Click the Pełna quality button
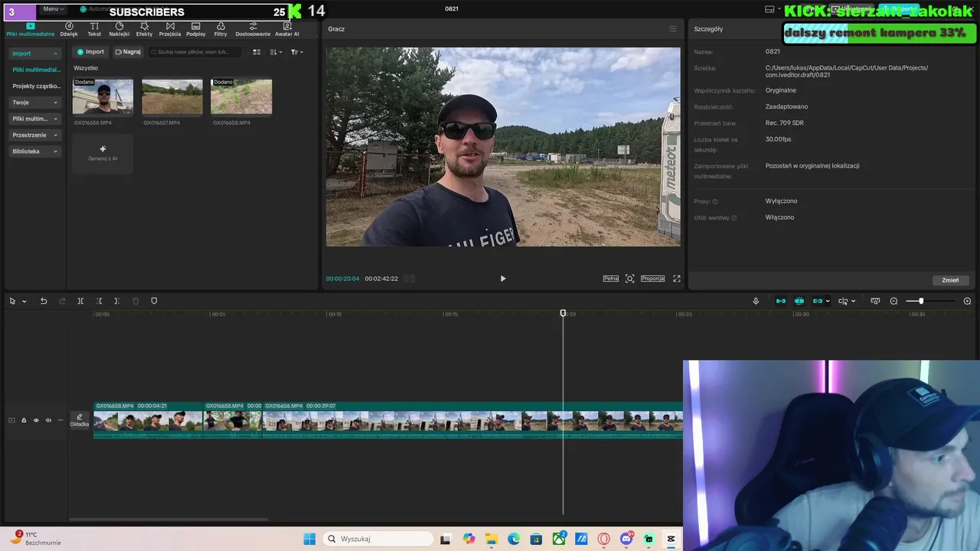The width and height of the screenshot is (980, 551). pos(610,279)
